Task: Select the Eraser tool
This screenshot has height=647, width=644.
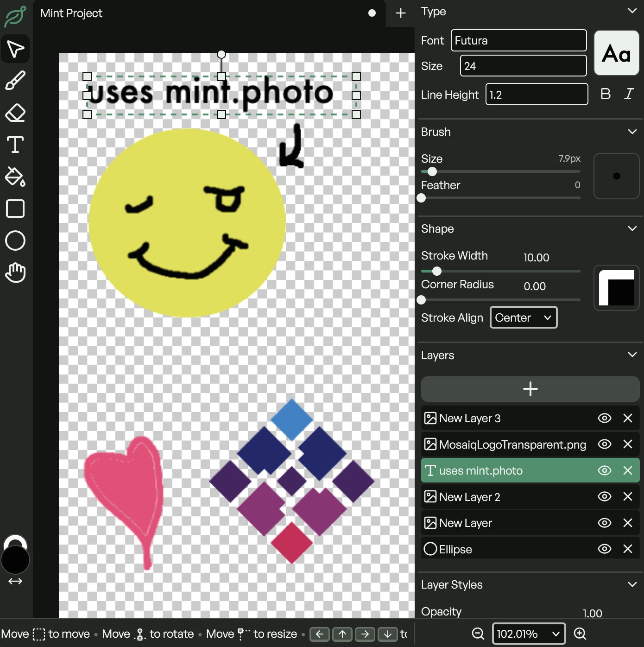Action: pos(15,113)
